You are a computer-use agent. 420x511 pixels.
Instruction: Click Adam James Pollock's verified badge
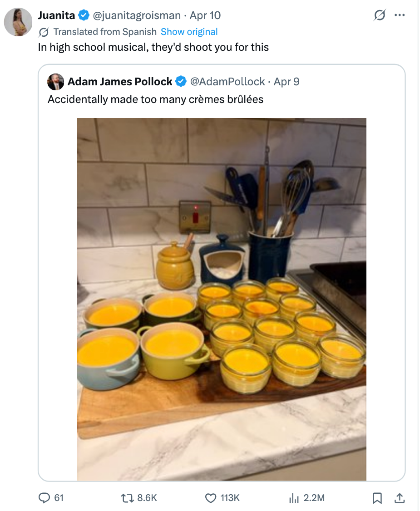(x=181, y=82)
